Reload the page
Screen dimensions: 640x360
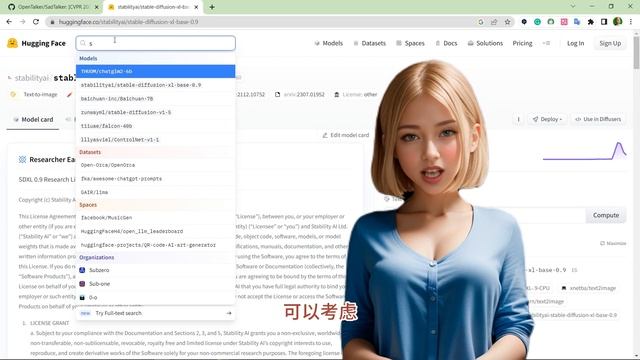tap(36, 22)
